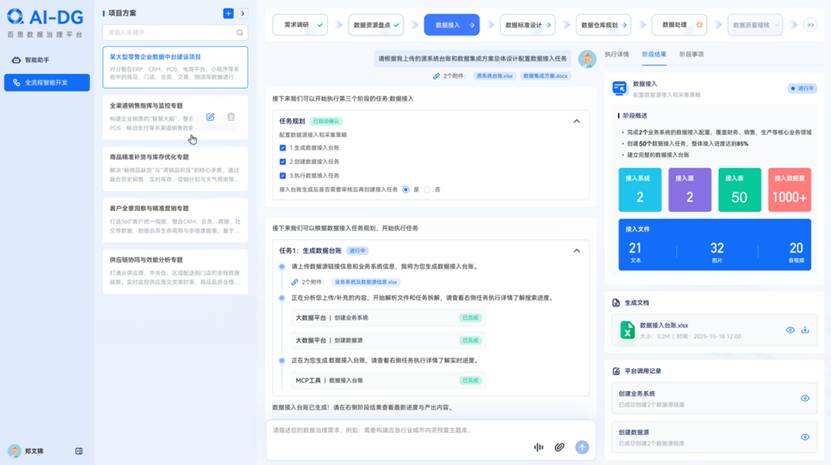831x465 pixels.
Task: Toggle the 3.执行数据接入任务 checkbox
Action: [283, 175]
